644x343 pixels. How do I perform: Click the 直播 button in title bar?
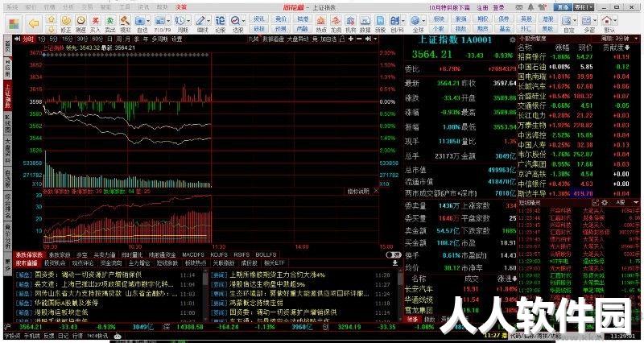(x=562, y=7)
